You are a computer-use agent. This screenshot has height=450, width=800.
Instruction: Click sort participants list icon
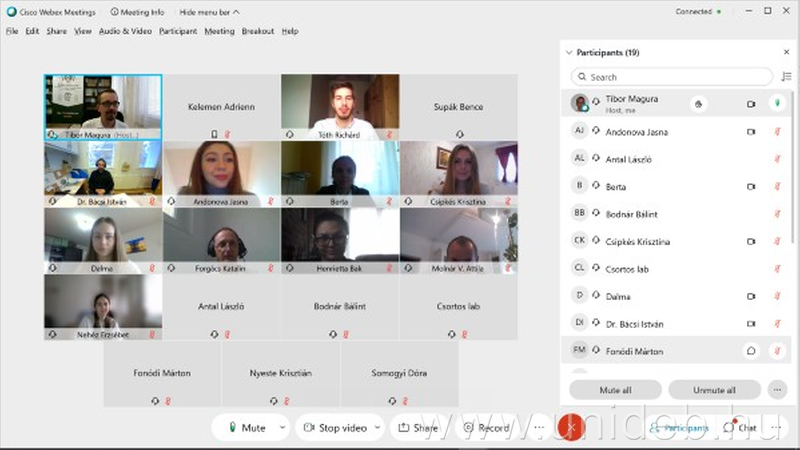point(786,77)
